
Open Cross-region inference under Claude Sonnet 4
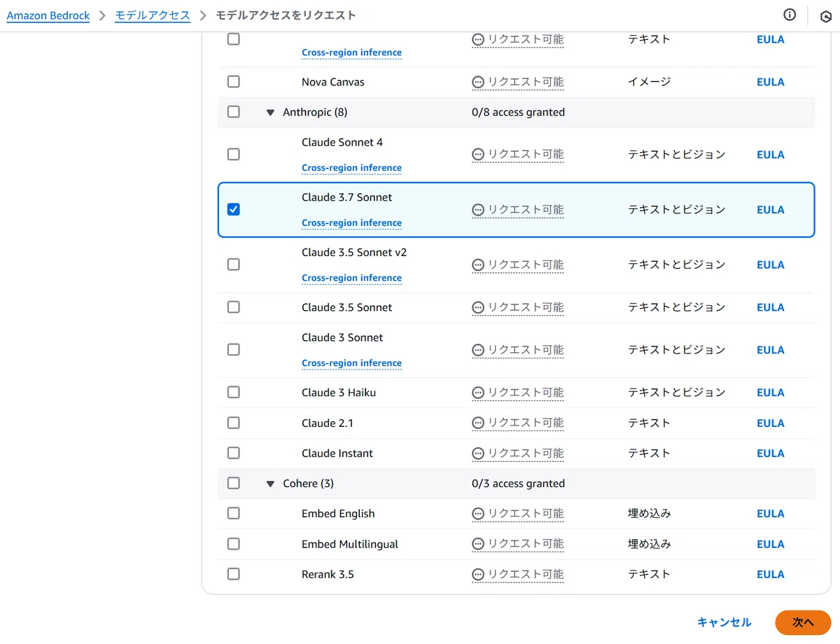click(x=351, y=168)
